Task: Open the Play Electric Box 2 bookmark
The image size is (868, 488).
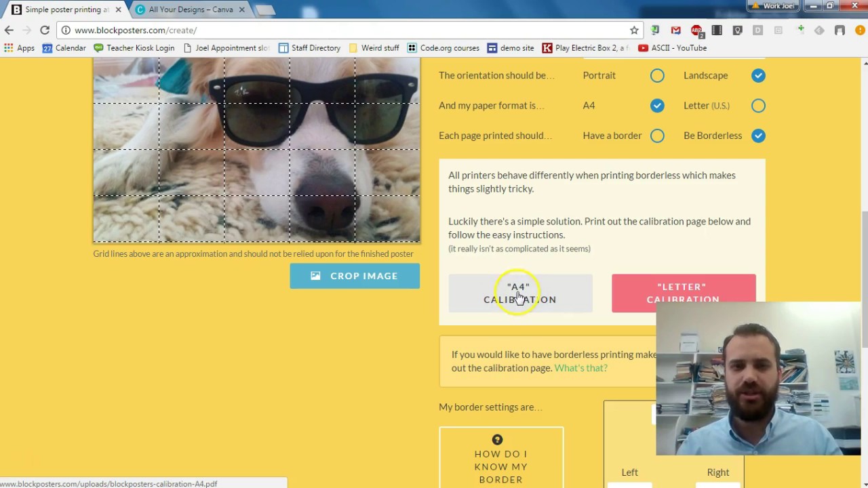Action: coord(585,48)
